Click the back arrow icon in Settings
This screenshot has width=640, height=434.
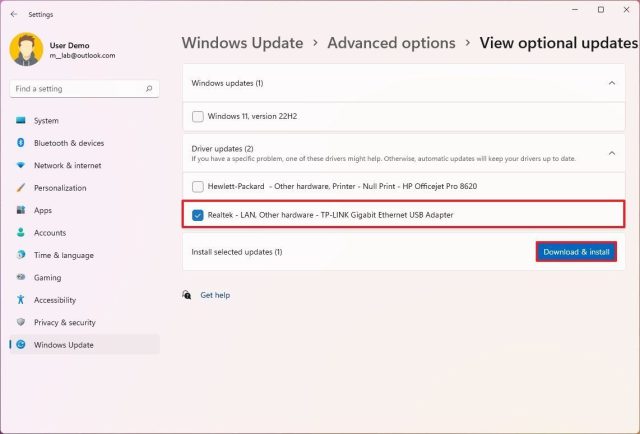(x=13, y=14)
